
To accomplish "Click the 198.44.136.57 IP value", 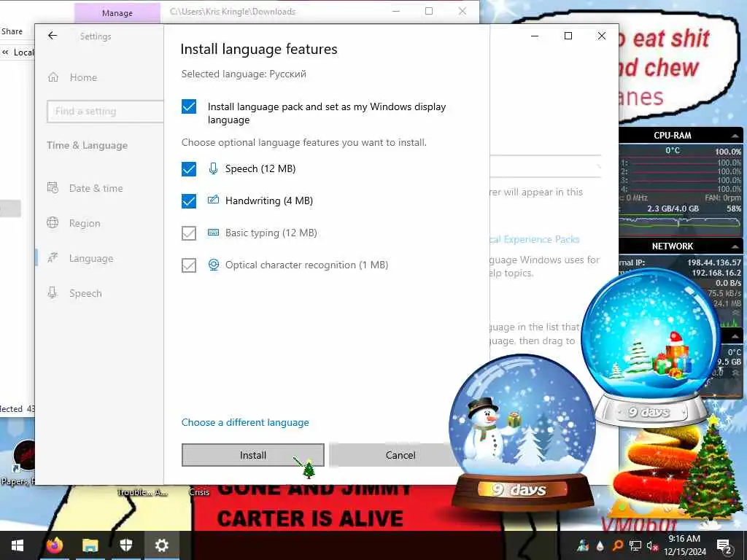I will 713,262.
